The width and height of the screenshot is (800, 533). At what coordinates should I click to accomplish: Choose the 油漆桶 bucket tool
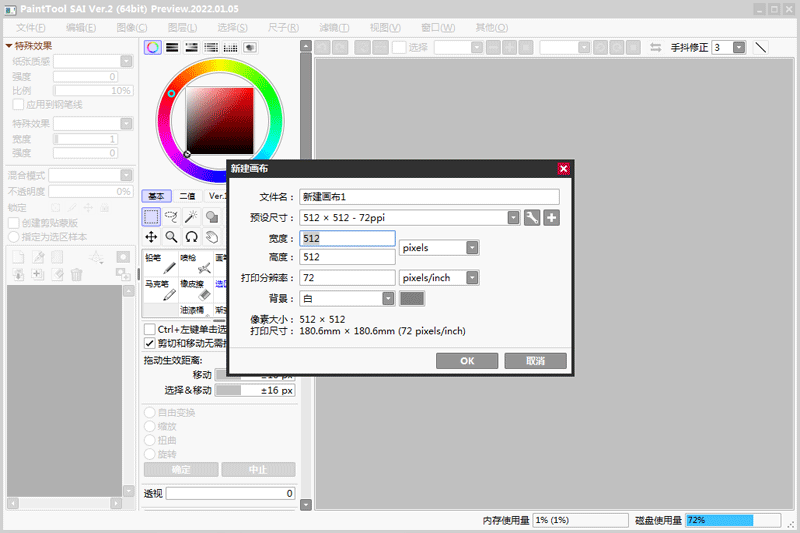pos(196,310)
